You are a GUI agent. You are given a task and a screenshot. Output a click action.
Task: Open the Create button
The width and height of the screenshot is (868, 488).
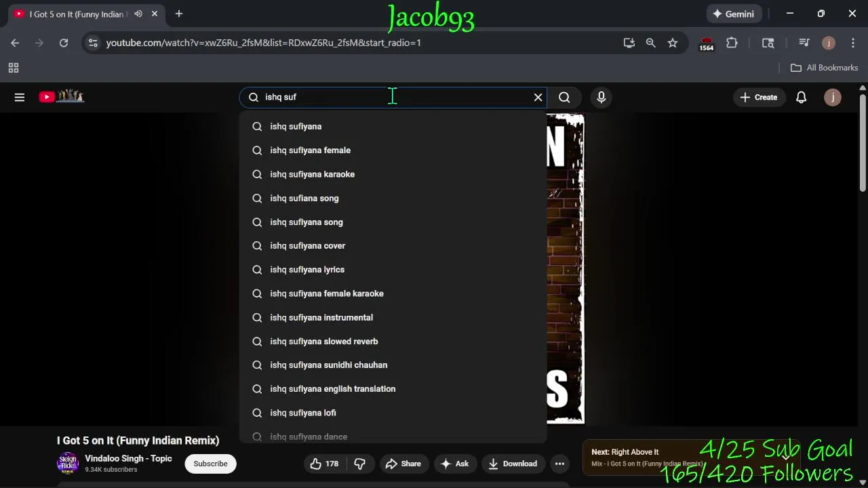(x=759, y=97)
